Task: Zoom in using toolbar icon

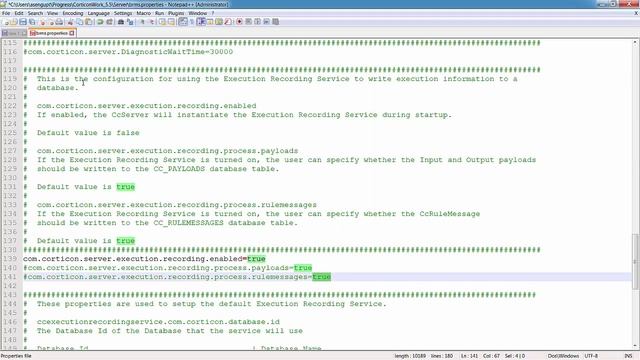Action: coord(141,22)
